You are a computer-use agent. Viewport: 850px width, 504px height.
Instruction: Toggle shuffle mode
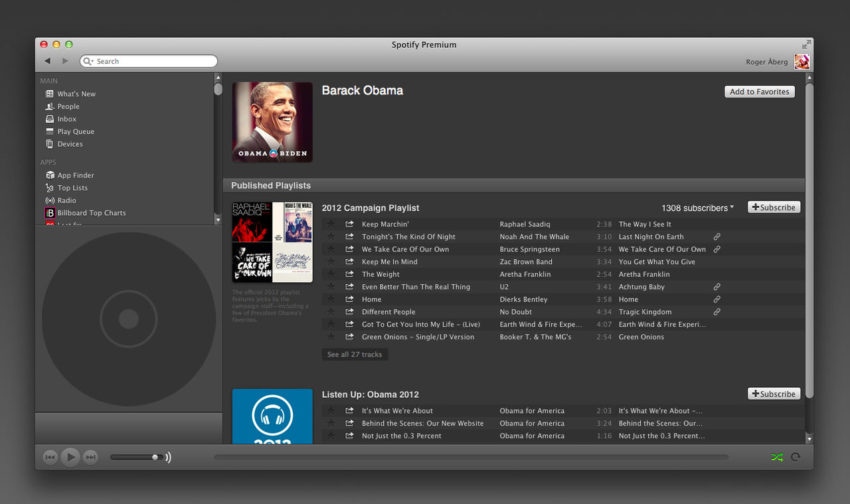pos(777,457)
